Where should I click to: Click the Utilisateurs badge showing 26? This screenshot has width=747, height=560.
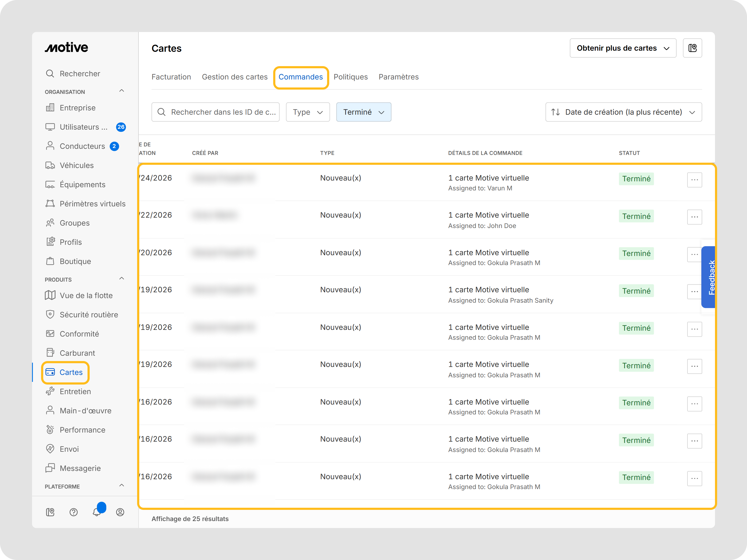coord(121,127)
